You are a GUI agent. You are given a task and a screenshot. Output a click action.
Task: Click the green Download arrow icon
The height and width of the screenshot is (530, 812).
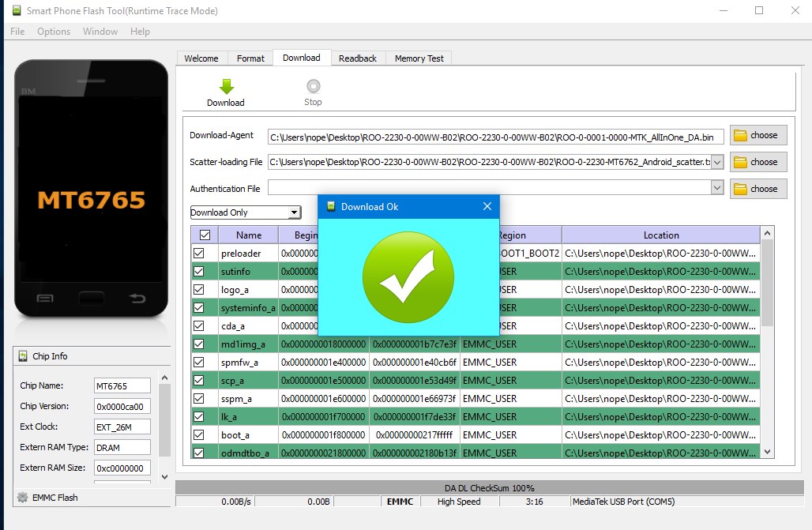[227, 87]
